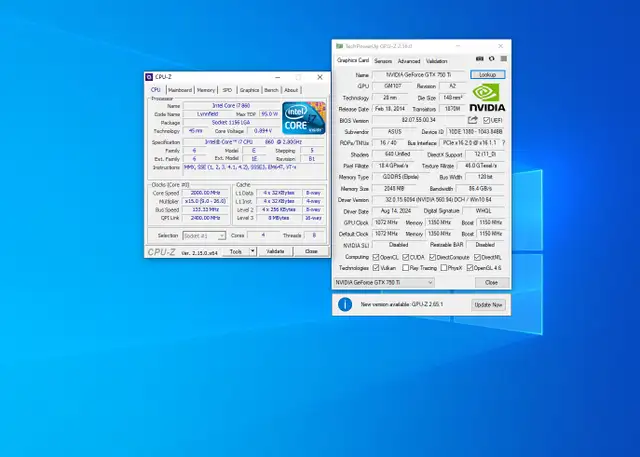Click CPU-Z Tools button

click(x=236, y=251)
